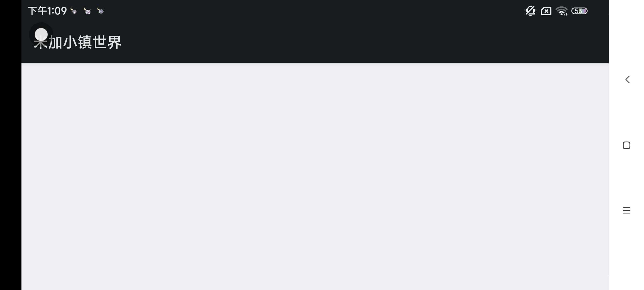Click the empty light-gray content area
Viewport: 644px width, 290px height.
[315, 176]
